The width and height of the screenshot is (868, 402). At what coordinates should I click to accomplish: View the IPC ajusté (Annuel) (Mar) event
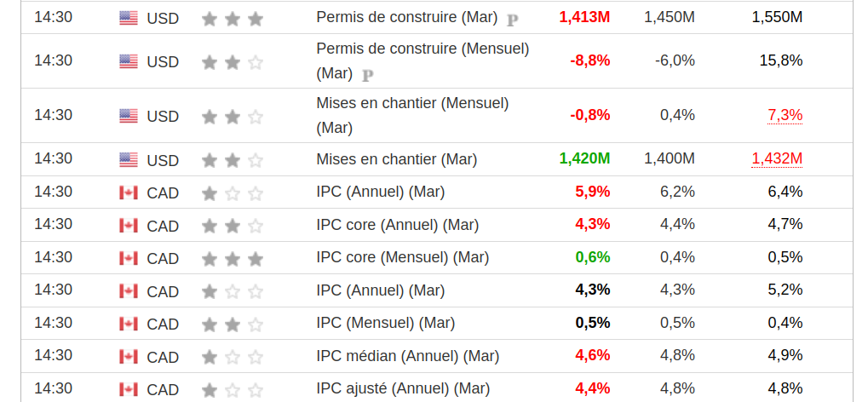(x=403, y=388)
